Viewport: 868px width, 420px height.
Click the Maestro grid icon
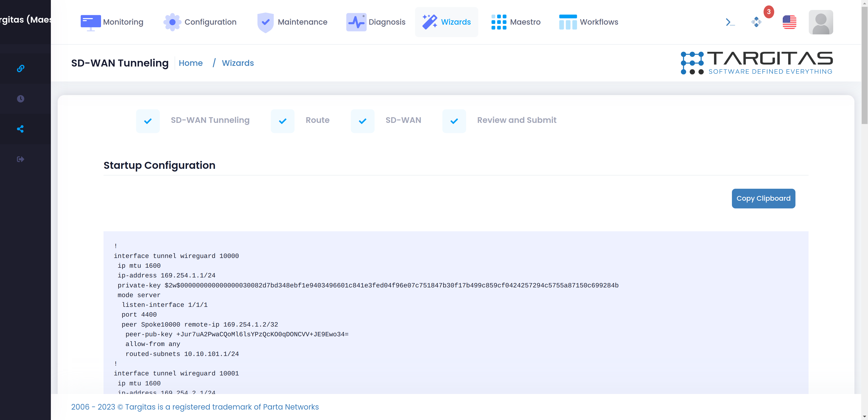click(x=499, y=22)
